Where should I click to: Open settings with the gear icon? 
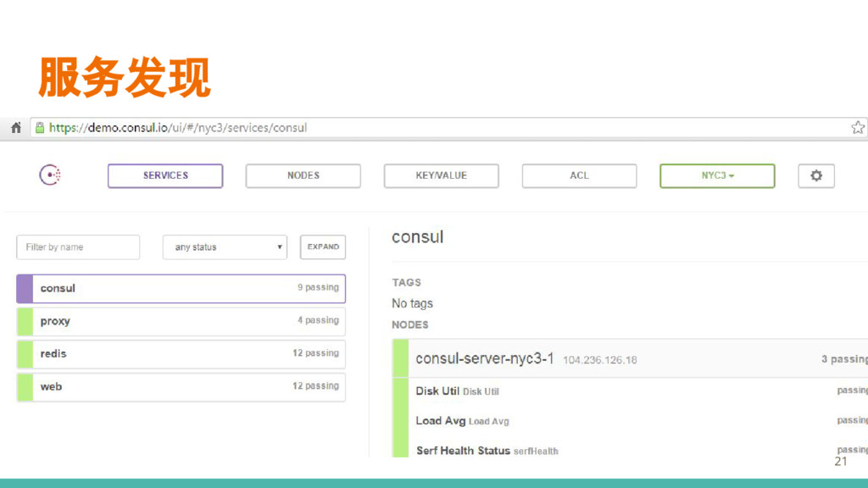[x=816, y=176]
